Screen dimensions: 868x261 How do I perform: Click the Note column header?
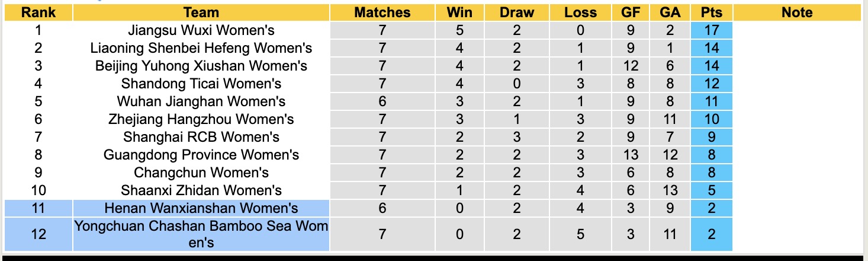(797, 12)
